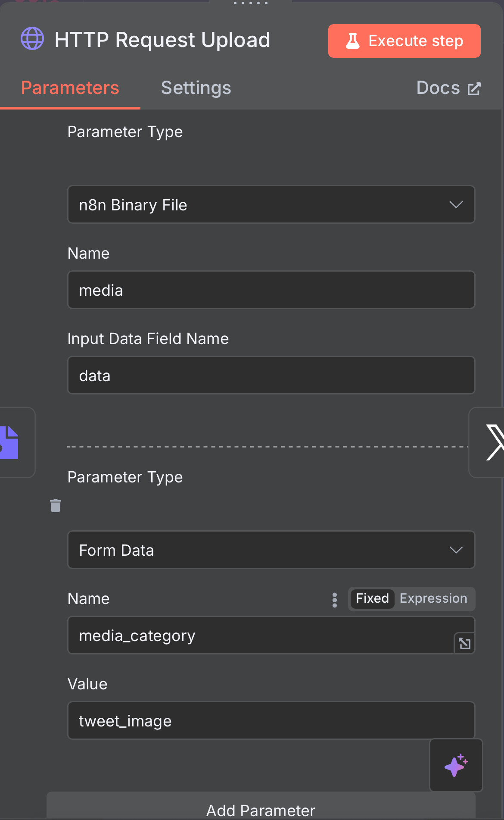Switch the Name field to Fixed mode
This screenshot has width=504, height=820.
tap(372, 598)
